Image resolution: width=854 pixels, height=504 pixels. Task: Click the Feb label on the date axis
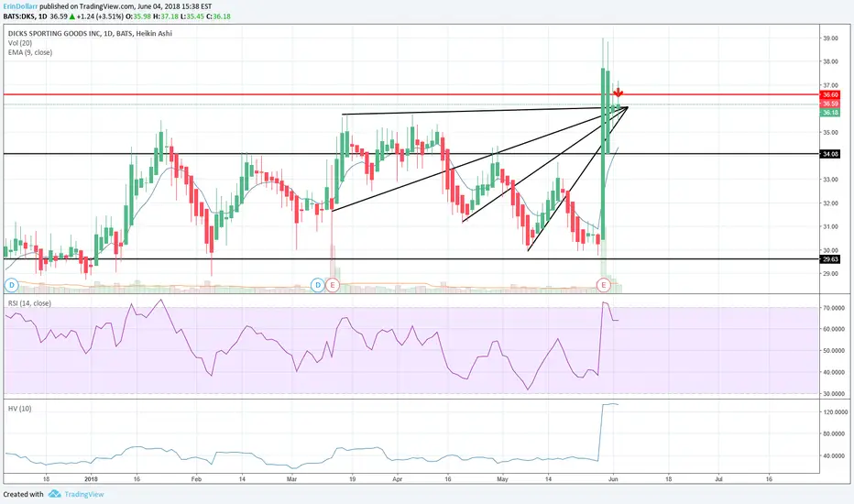pyautogui.click(x=196, y=479)
